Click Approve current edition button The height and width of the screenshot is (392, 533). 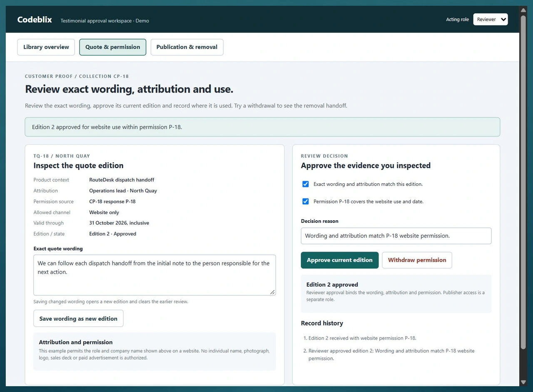340,260
